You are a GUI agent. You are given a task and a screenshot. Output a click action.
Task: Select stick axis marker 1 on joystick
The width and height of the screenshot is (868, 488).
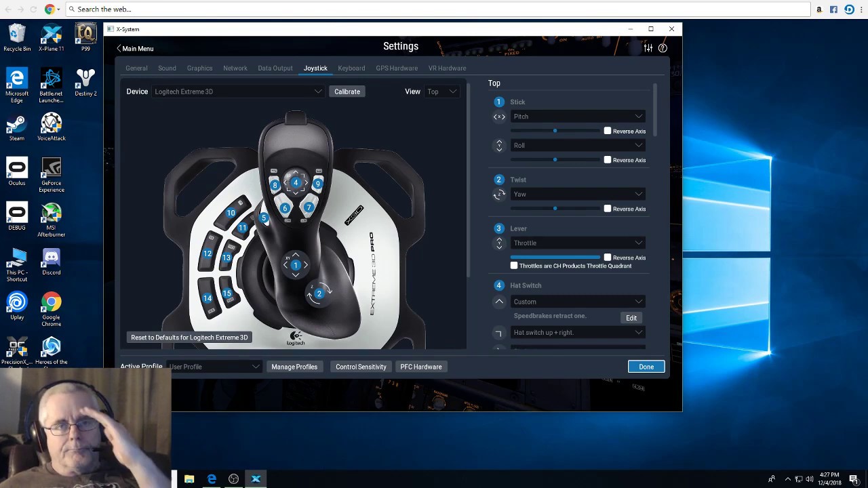(x=296, y=265)
